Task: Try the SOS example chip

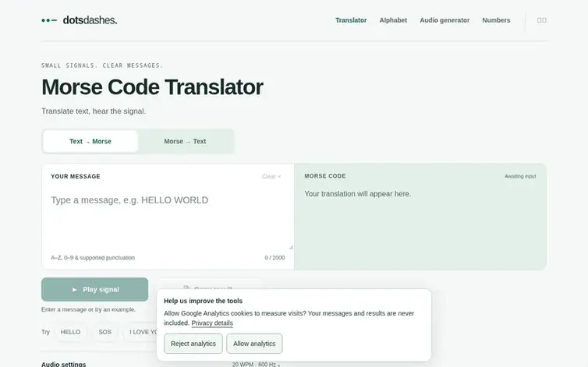Action: [x=105, y=332]
